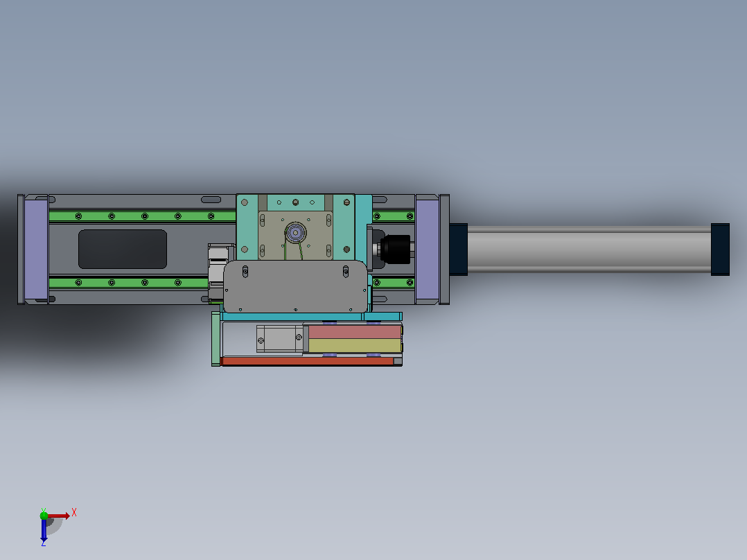The width and height of the screenshot is (747, 560).
Task: Select the small gray motor block in the lower assembly
Action: point(280,340)
